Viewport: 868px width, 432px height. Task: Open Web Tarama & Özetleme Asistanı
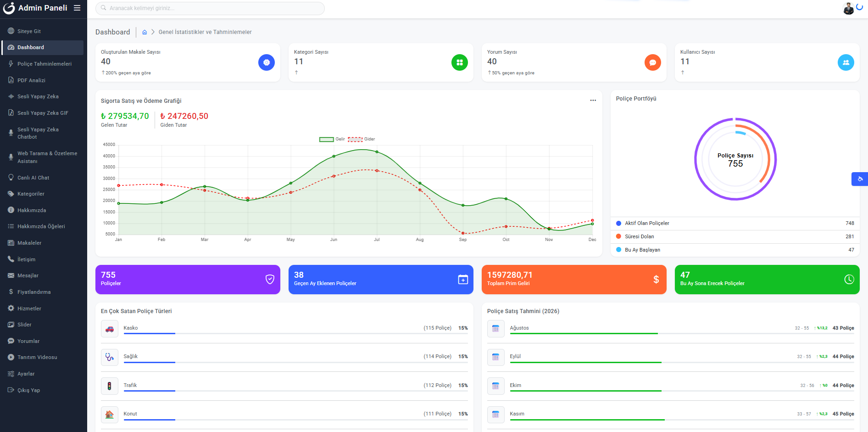[x=43, y=157]
